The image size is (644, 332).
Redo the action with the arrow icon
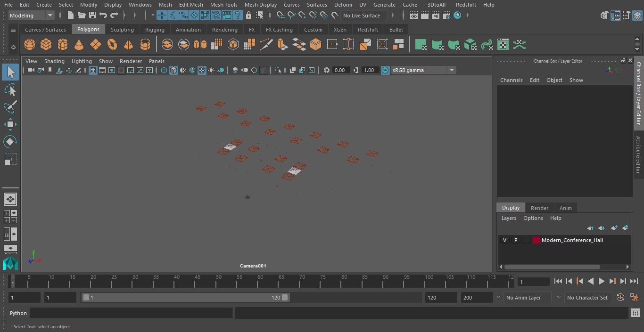pyautogui.click(x=114, y=16)
